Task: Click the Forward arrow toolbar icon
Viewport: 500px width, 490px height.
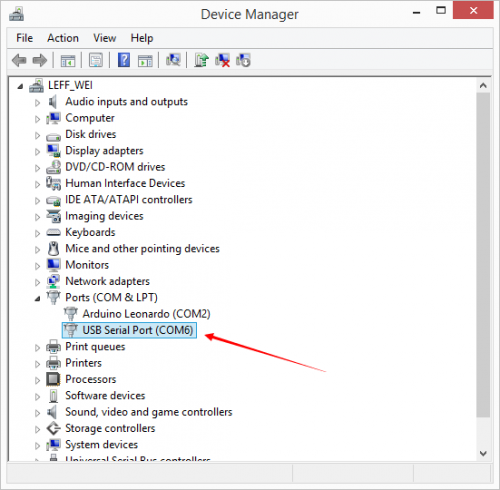Action: tap(40, 60)
